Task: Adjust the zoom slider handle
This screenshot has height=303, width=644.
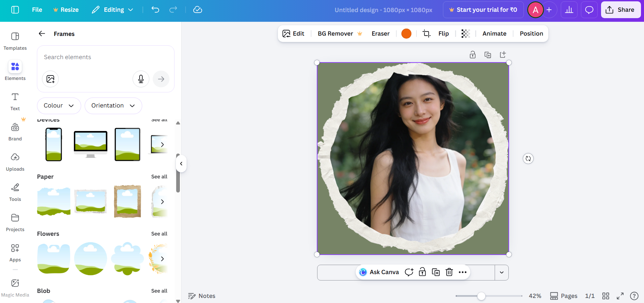Action: [x=481, y=296]
